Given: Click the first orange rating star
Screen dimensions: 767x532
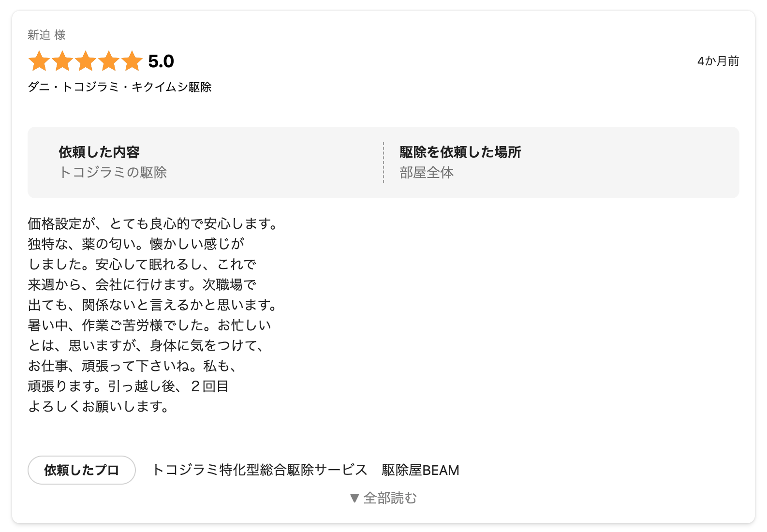Looking at the screenshot, I should (39, 61).
